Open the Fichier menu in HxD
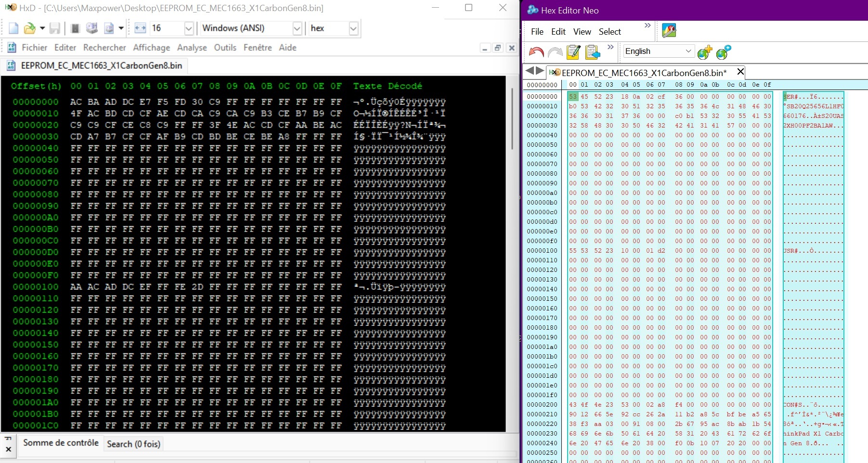The width and height of the screenshot is (868, 463). click(x=35, y=47)
